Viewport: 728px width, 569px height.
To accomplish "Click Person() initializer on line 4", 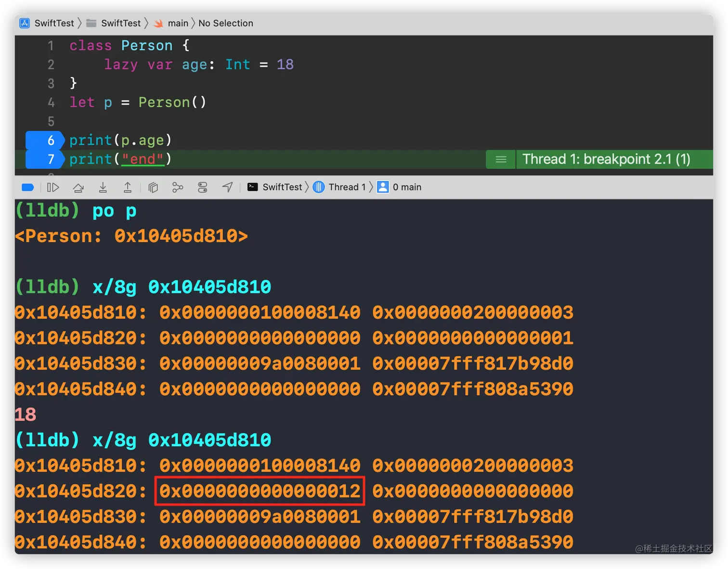I will (172, 102).
